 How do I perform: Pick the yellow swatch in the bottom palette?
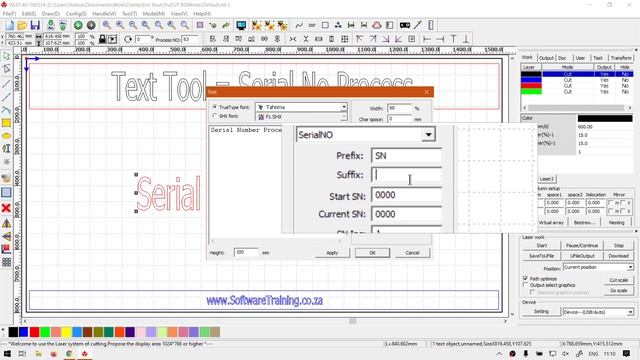point(66,332)
